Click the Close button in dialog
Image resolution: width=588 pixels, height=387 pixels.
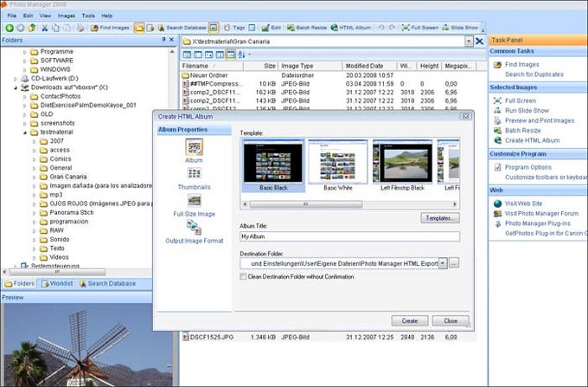(451, 321)
